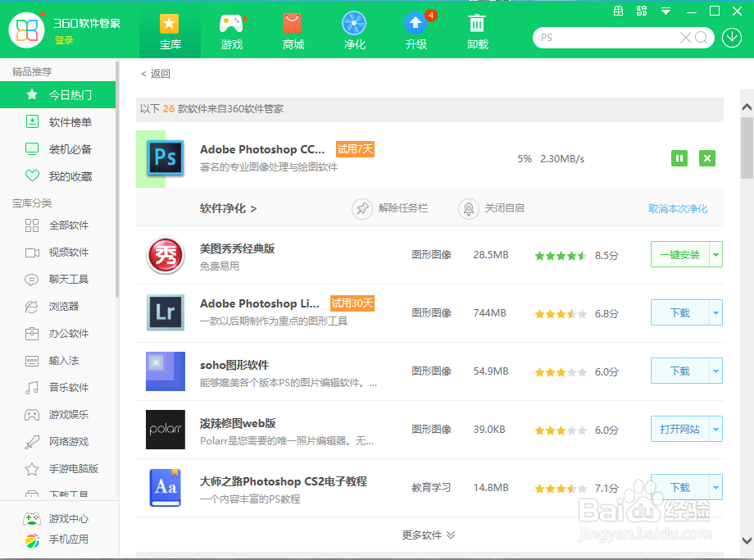Screen dimensions: 754x560
Task: Click the Photoshop Ps icon with progress
Action: pyautogui.click(x=166, y=157)
